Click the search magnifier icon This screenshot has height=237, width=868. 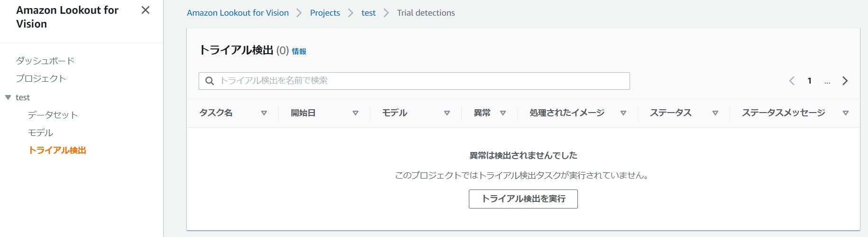210,81
